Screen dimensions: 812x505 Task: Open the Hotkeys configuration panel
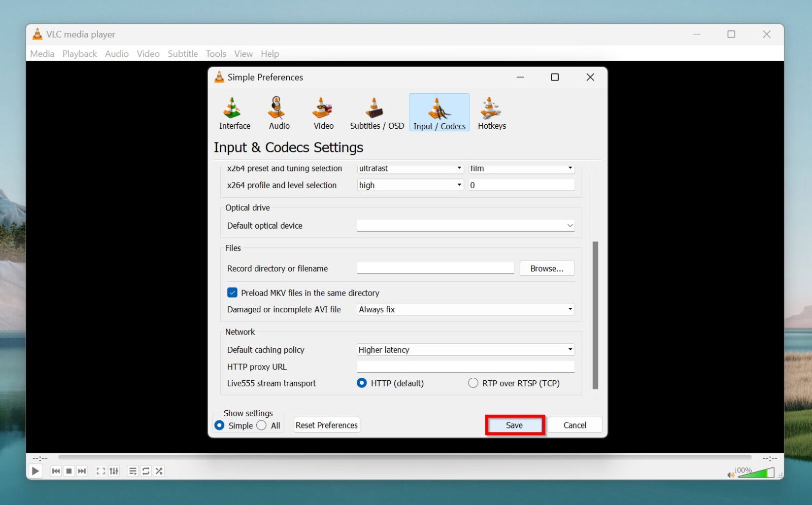pos(491,113)
